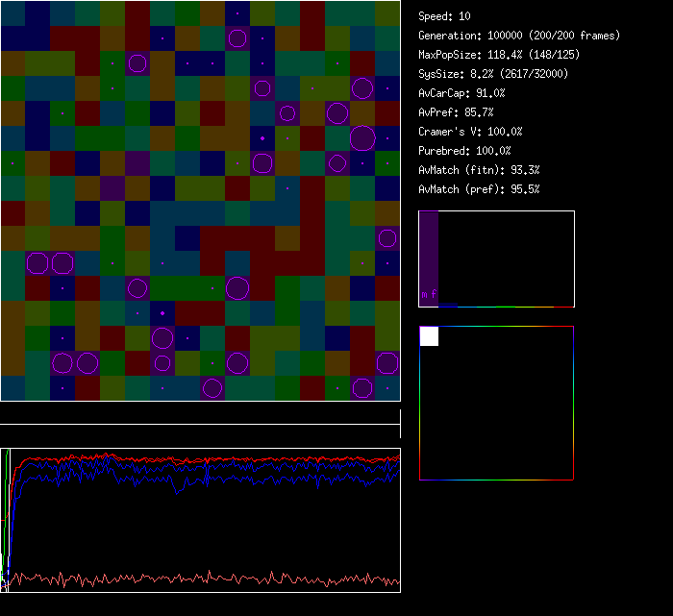The height and width of the screenshot is (616, 673).
Task: Click the 'm f' label in histogram
Action: click(429, 294)
